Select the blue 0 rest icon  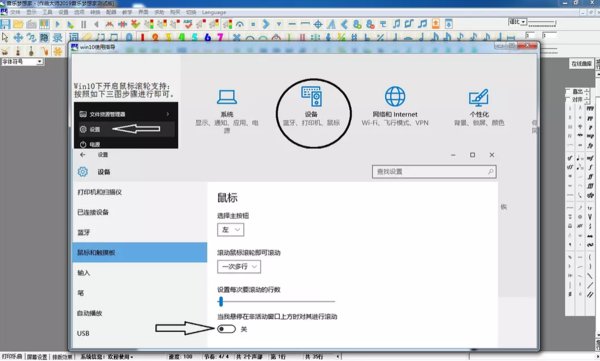[x=129, y=38]
